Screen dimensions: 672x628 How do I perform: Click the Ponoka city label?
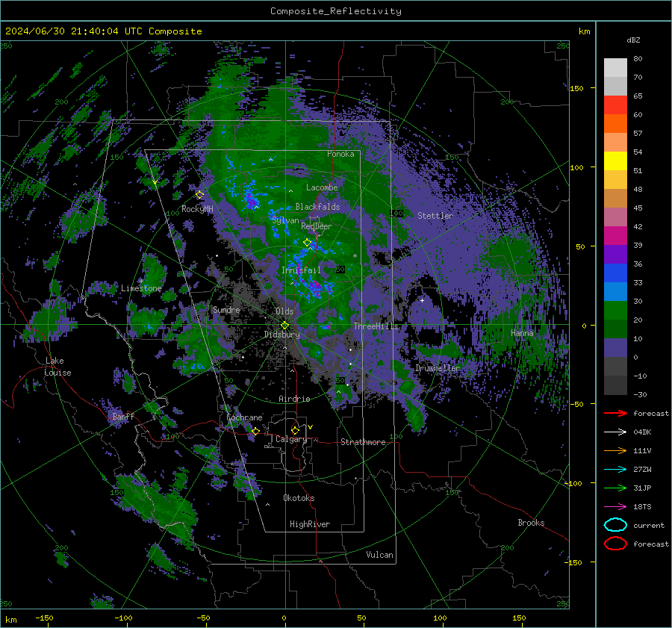[x=340, y=154]
